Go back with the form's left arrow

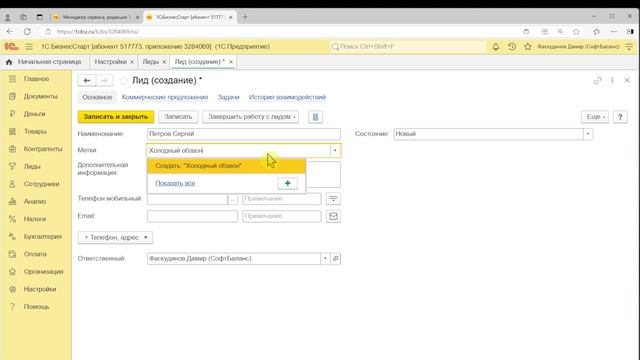point(87,80)
